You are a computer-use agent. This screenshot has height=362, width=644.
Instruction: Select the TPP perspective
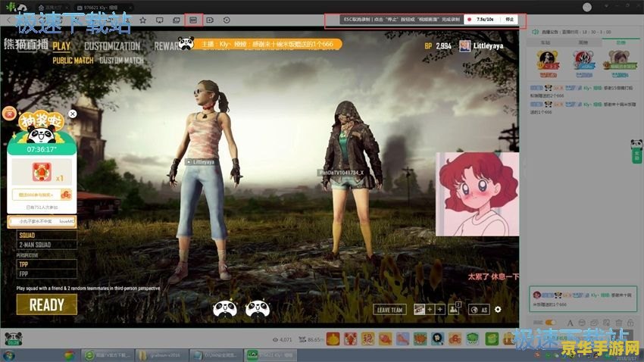click(x=47, y=264)
